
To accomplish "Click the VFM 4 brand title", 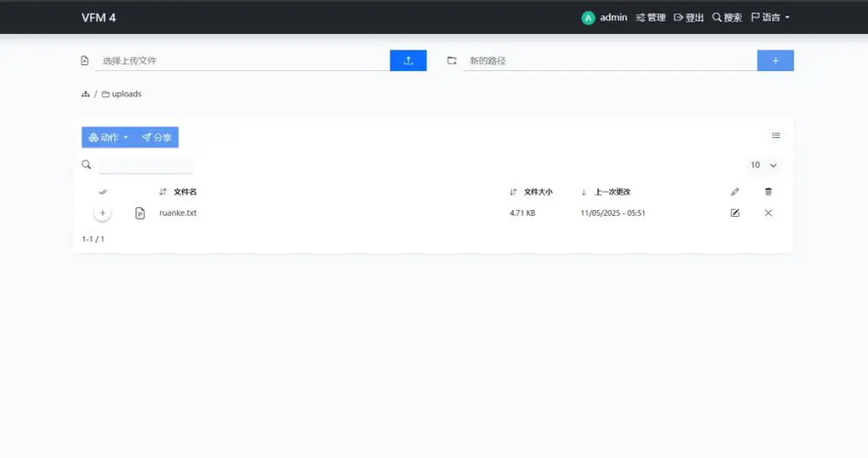I will (x=99, y=17).
